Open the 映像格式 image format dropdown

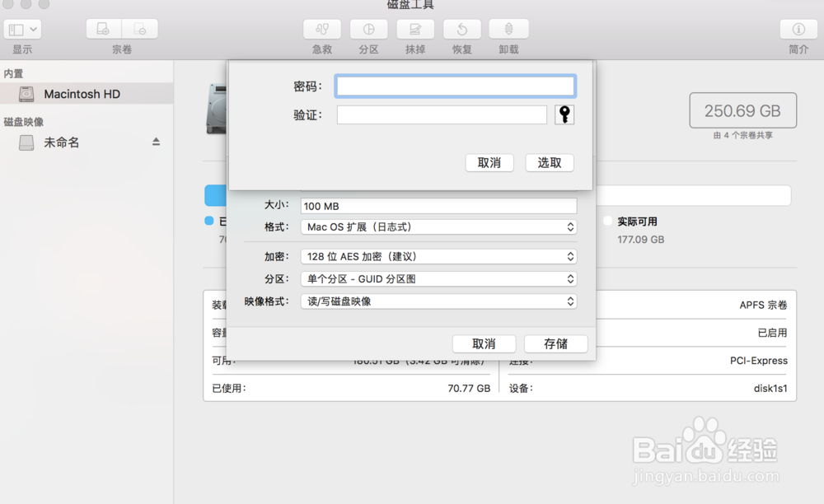coord(439,301)
